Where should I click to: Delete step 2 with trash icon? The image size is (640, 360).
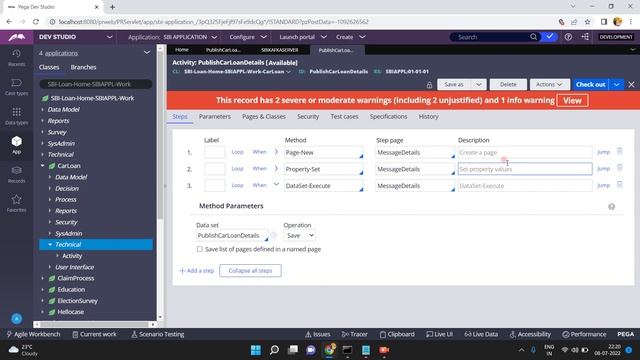point(619,168)
